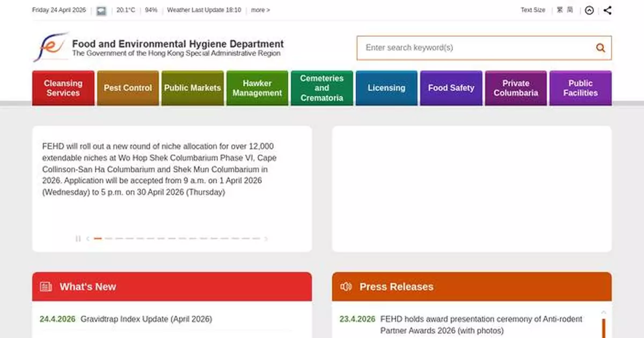Viewport: 644px width, 338px height.
Task: Select the first carousel slide indicator
Action: click(x=98, y=239)
